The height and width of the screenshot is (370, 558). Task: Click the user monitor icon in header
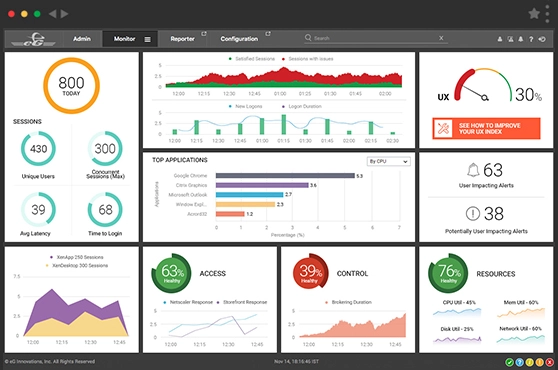click(510, 39)
